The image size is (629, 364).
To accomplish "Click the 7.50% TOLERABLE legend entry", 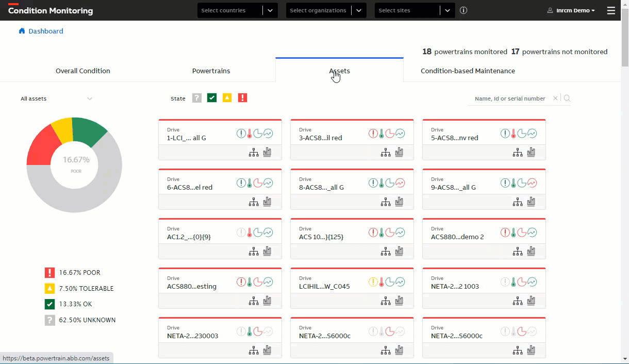I will click(x=79, y=289).
